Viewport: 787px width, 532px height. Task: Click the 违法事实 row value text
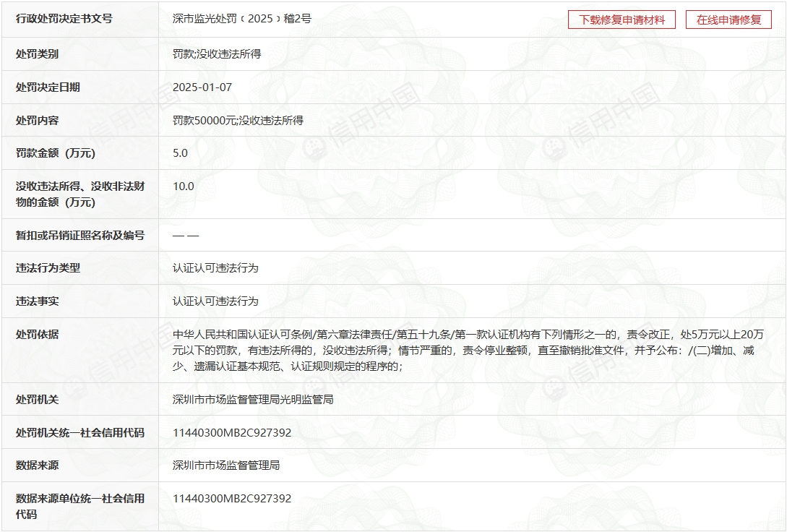point(215,301)
